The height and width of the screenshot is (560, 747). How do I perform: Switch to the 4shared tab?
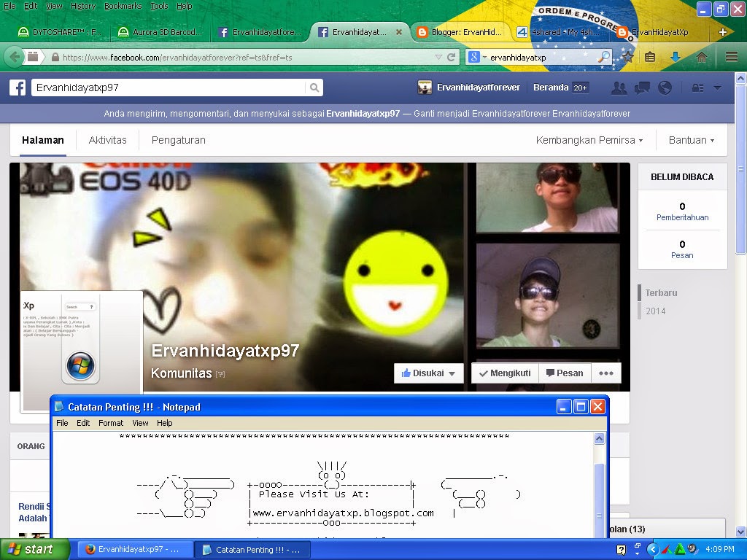pos(560,32)
